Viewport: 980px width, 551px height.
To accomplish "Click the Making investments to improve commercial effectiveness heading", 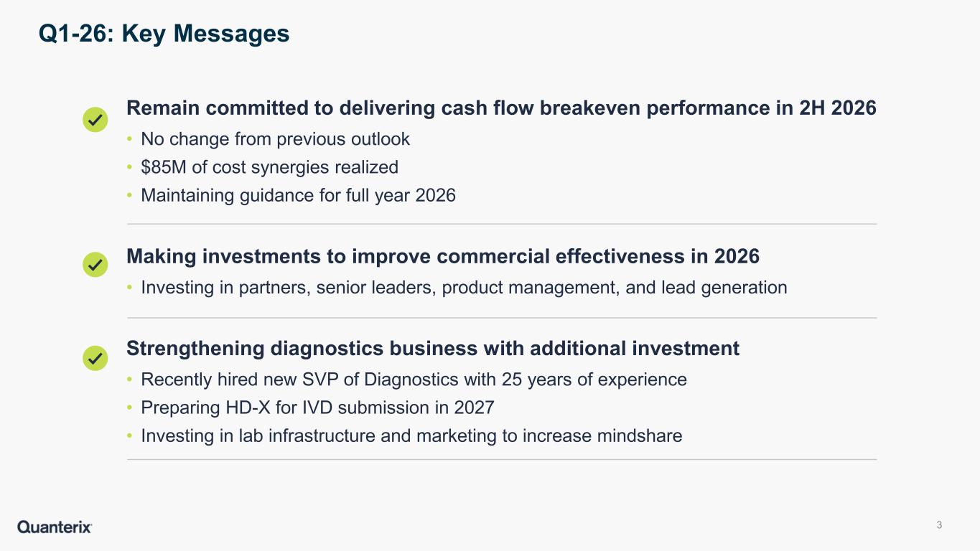I will tap(443, 256).
